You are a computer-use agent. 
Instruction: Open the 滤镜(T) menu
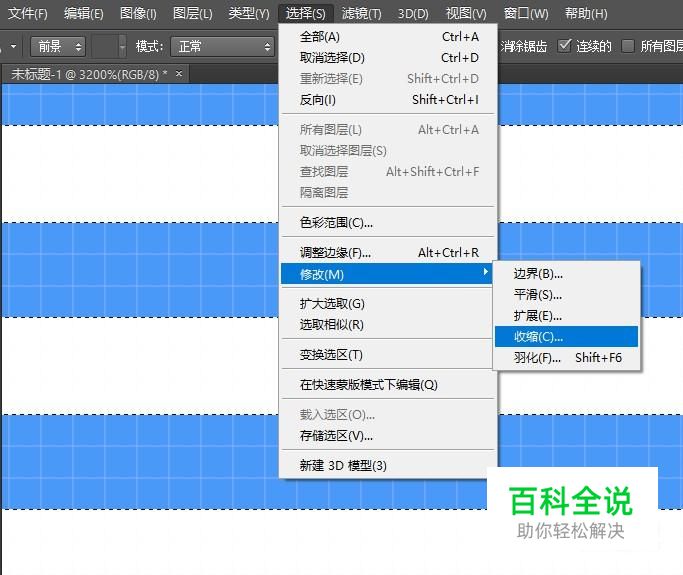pos(362,14)
